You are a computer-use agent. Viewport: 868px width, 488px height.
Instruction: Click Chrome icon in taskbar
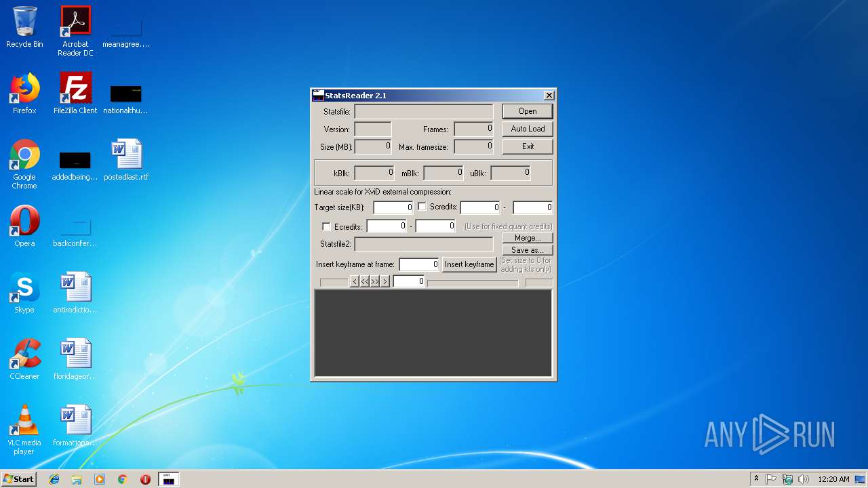point(122,479)
